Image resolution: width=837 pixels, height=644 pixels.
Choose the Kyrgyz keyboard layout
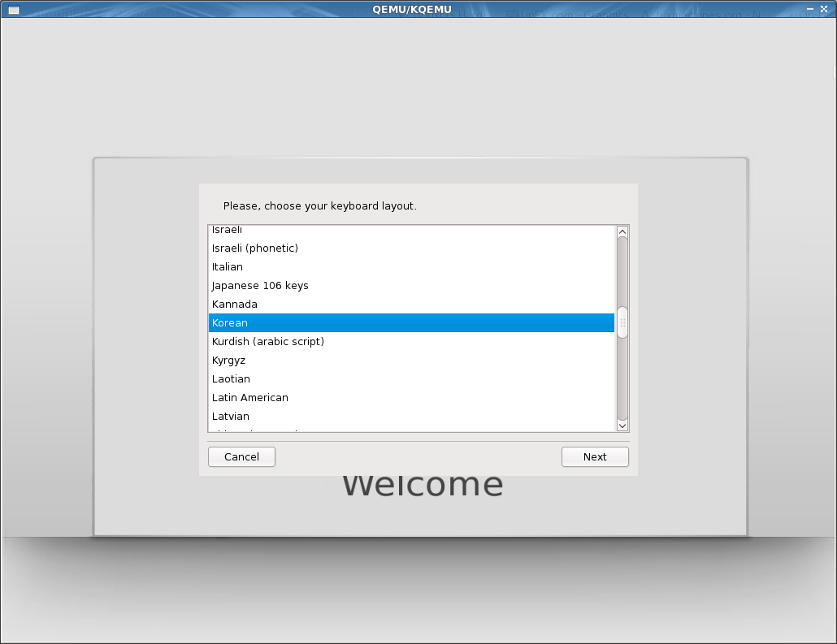[x=411, y=360]
